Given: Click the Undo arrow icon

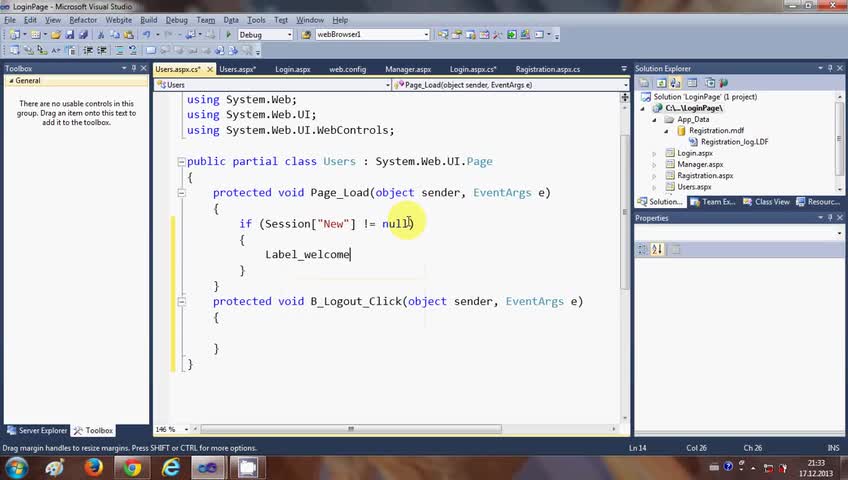Looking at the screenshot, I should click(146, 35).
